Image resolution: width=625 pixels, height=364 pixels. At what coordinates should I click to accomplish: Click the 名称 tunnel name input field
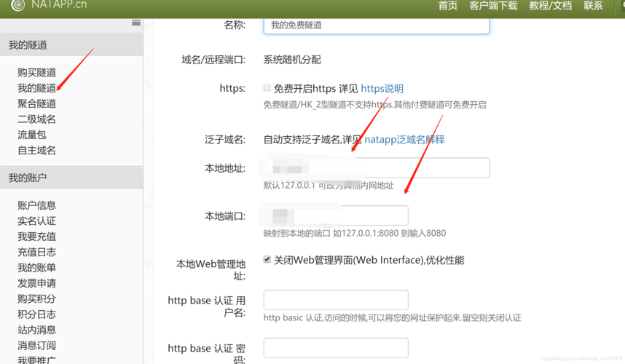[x=377, y=25]
